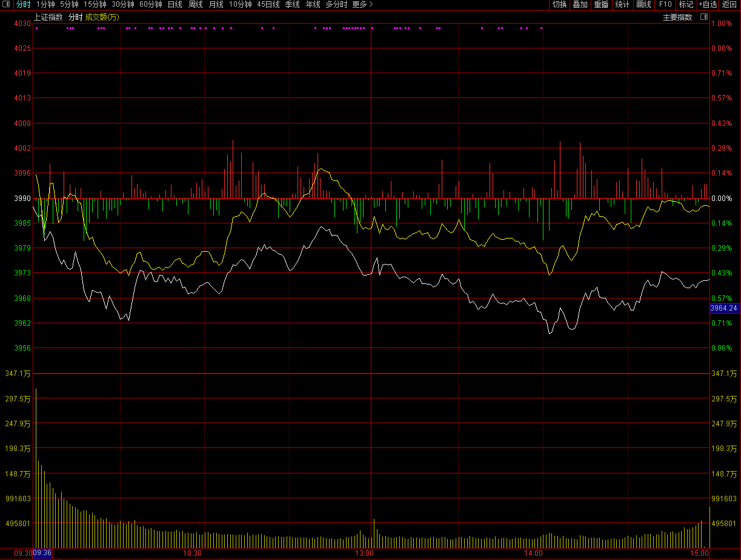The image size is (741, 560).
Task: Click the 切换 switch button
Action: tap(559, 4)
